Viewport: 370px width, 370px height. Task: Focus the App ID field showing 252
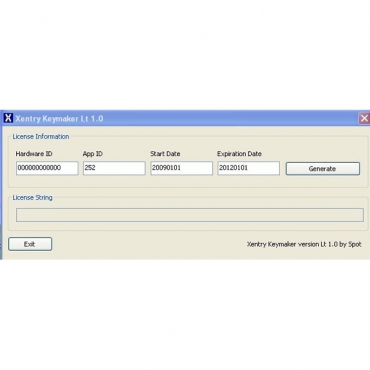click(114, 168)
